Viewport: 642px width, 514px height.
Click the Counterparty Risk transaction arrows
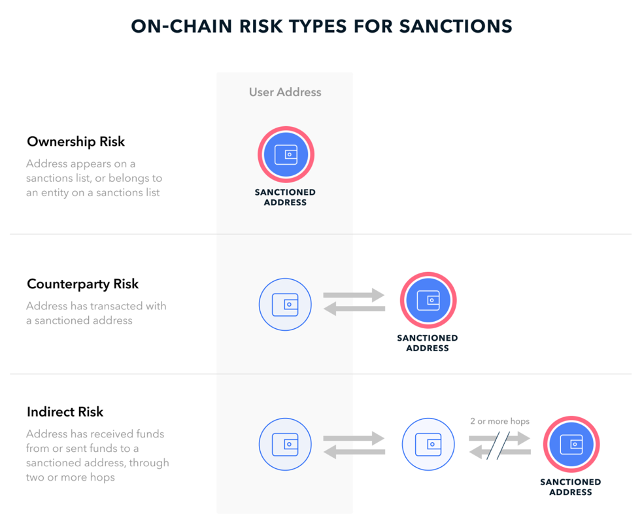pos(357,302)
